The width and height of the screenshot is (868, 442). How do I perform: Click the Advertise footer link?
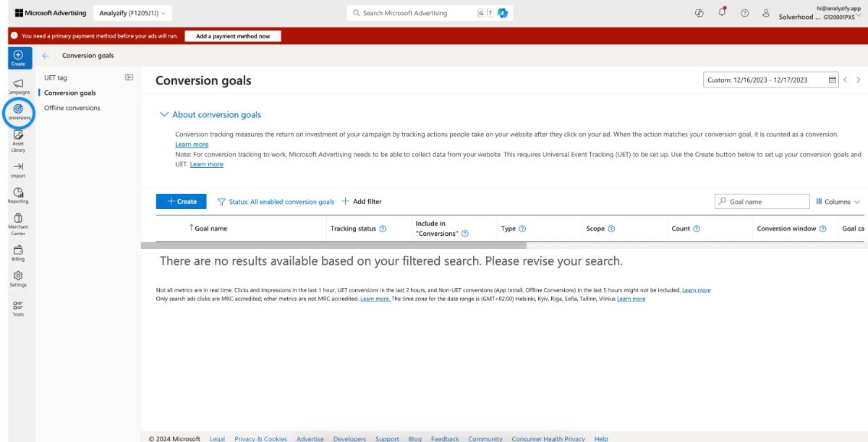[x=310, y=438]
